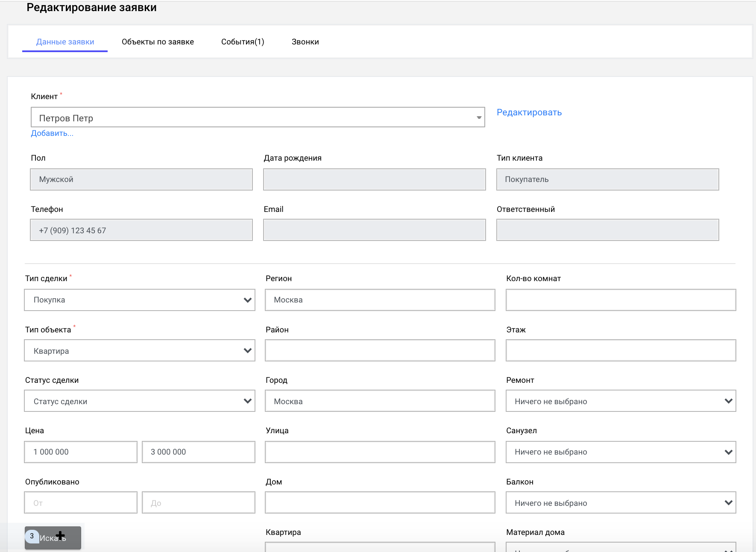Image resolution: width=756 pixels, height=552 pixels.
Task: Click the Email field
Action: coord(375,230)
